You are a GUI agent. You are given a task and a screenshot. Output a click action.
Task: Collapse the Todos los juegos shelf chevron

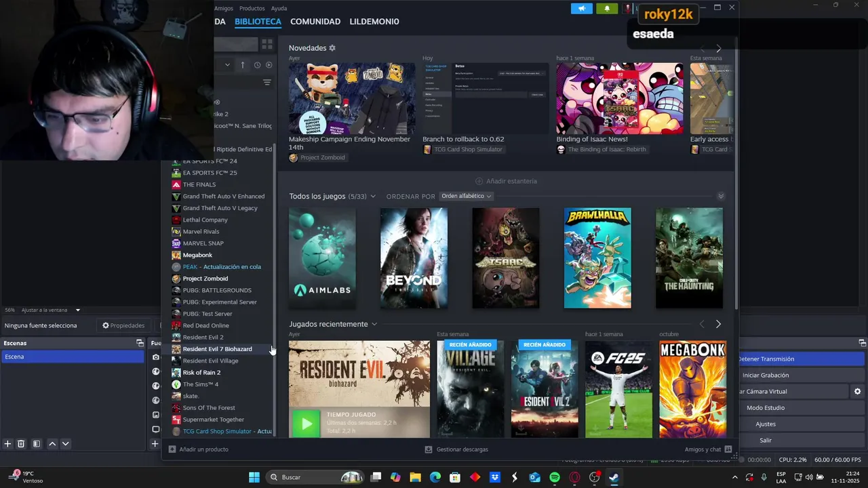tap(721, 196)
